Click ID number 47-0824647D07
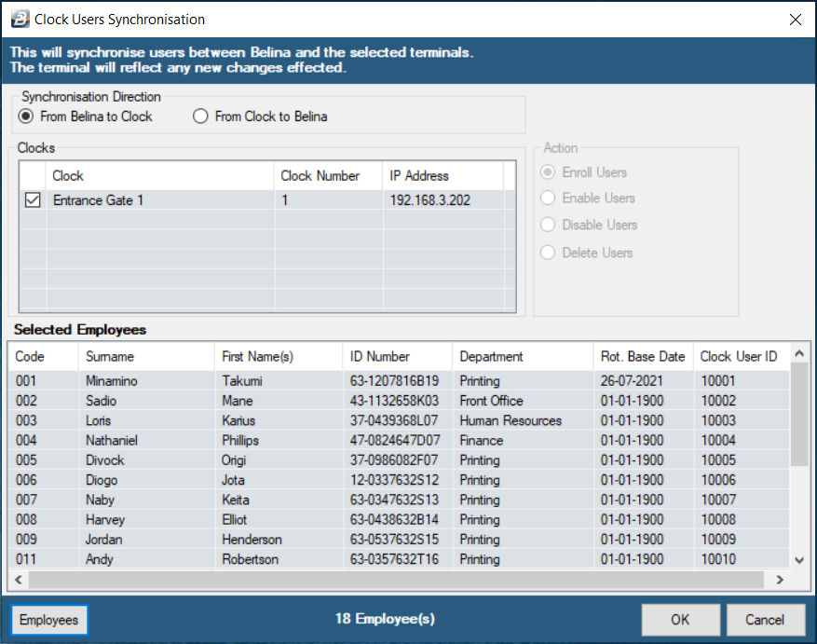This screenshot has width=817, height=644. (395, 440)
